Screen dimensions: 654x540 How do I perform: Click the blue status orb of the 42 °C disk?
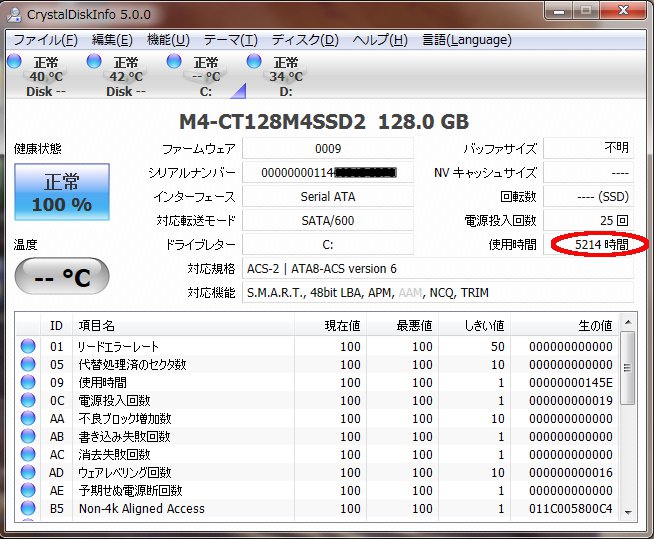click(x=94, y=61)
